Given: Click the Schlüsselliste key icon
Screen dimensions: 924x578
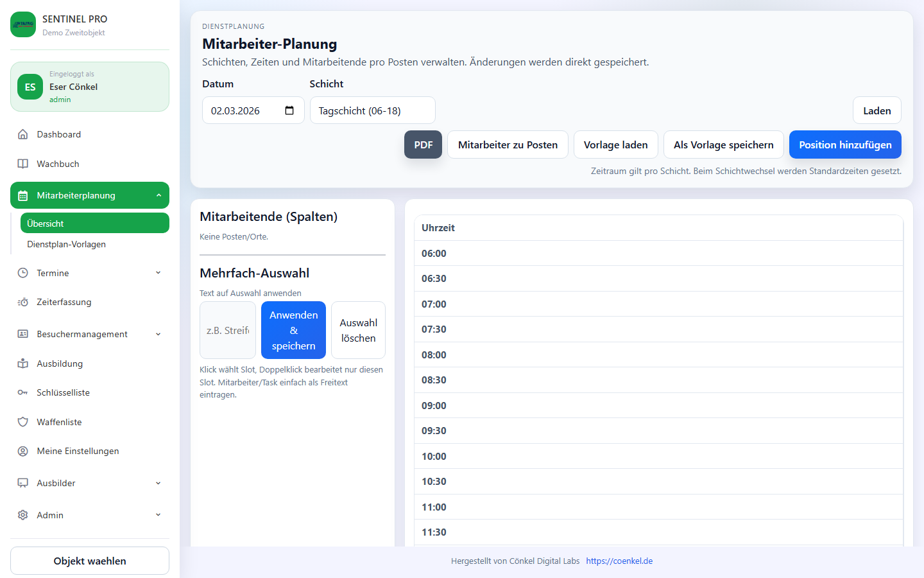Looking at the screenshot, I should pos(23,392).
